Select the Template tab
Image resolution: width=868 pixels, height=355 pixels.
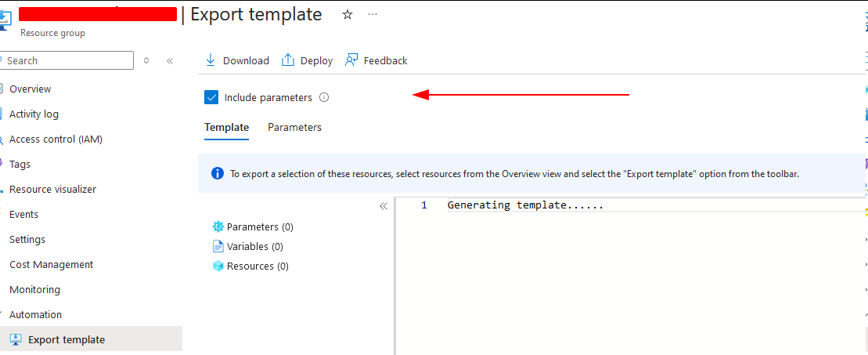(x=226, y=128)
